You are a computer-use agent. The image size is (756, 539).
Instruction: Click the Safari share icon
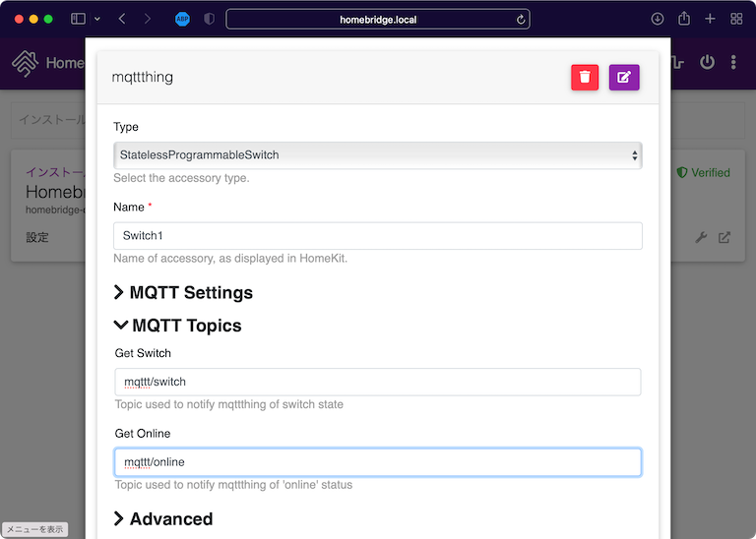click(x=684, y=19)
